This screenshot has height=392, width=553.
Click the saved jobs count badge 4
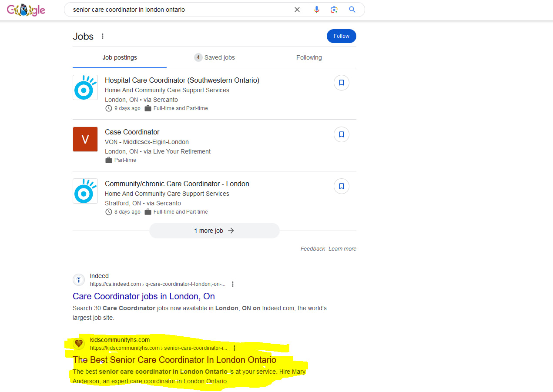pyautogui.click(x=198, y=57)
